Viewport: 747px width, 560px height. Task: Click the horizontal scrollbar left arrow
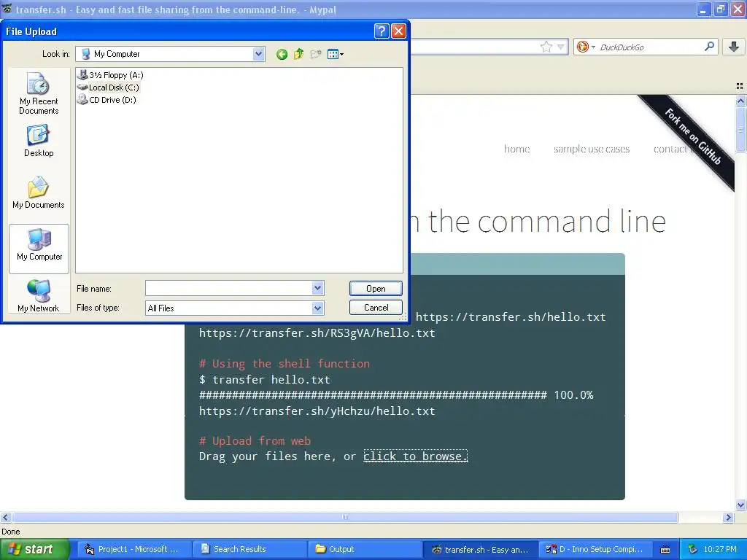tap(6, 517)
